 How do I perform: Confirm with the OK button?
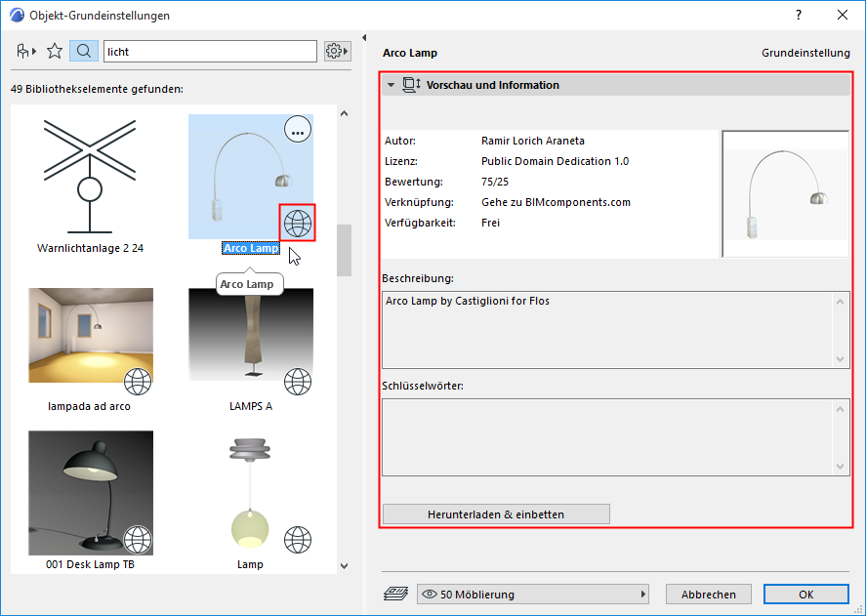tap(805, 595)
